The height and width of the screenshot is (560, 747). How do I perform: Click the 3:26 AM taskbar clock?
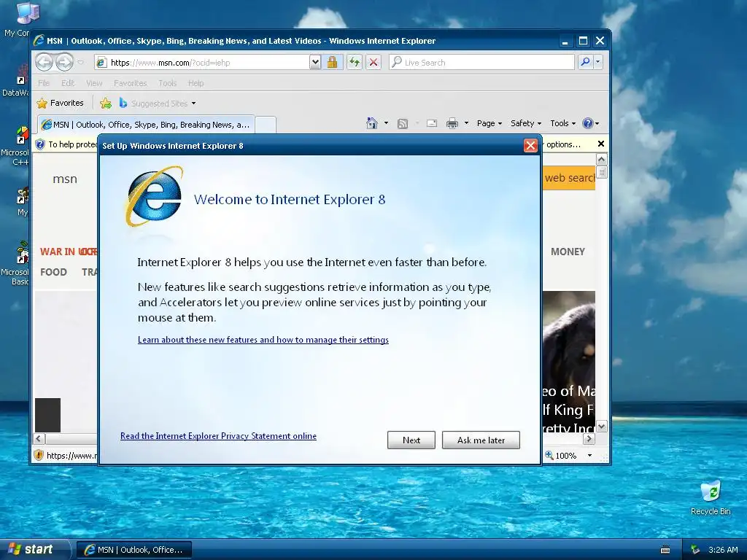click(x=723, y=550)
